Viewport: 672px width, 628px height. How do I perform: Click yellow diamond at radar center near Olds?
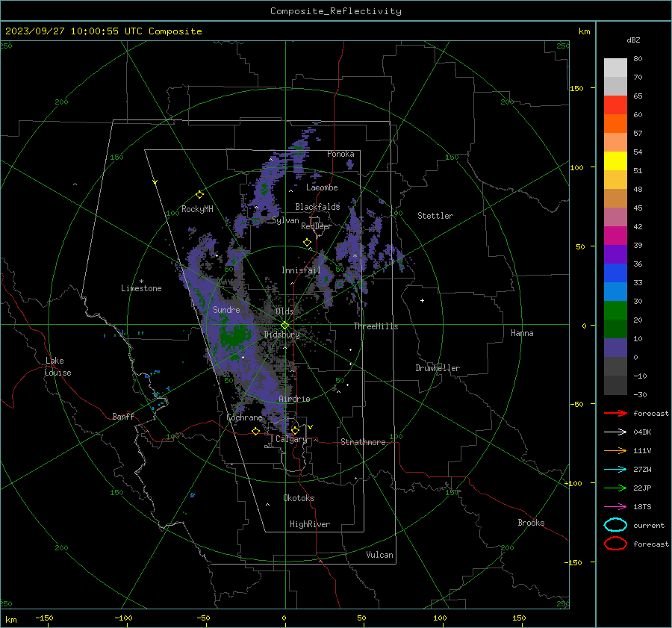pyautogui.click(x=284, y=326)
